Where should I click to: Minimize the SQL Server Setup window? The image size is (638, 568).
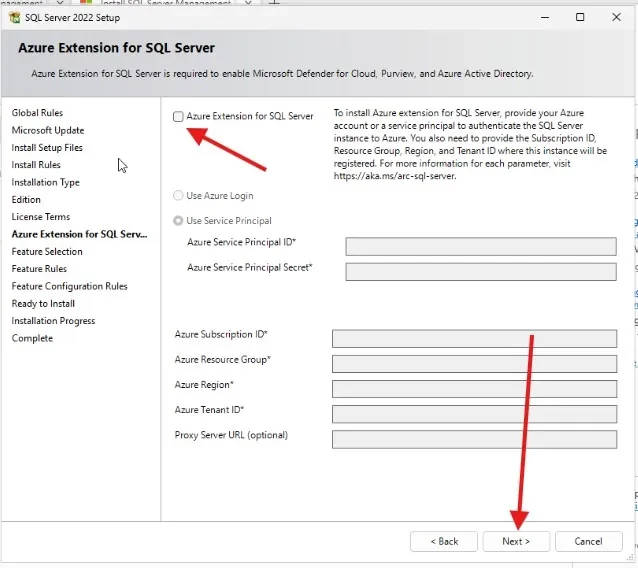click(545, 17)
